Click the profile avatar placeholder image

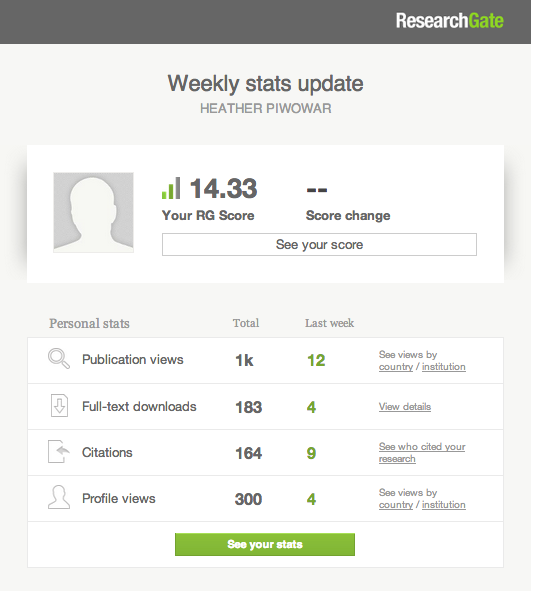click(x=93, y=213)
